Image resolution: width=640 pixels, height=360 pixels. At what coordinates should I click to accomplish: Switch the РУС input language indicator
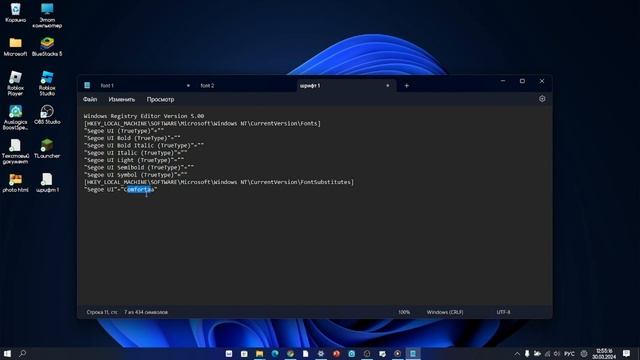[x=569, y=354]
